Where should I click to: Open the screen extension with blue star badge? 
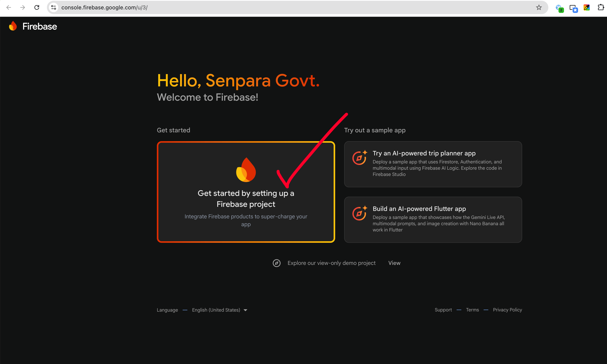click(x=573, y=8)
